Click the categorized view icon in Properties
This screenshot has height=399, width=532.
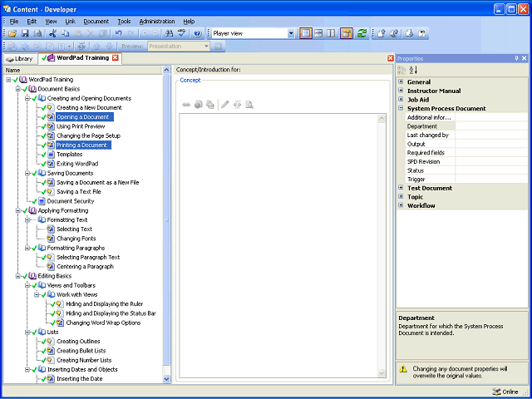(x=402, y=70)
